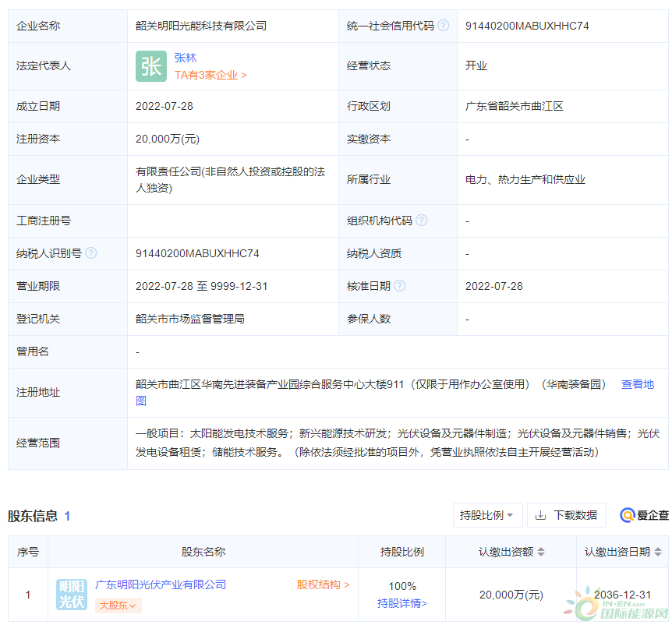Click 电力、热力生产和供应业 value
The height and width of the screenshot is (625, 672).
525,179
